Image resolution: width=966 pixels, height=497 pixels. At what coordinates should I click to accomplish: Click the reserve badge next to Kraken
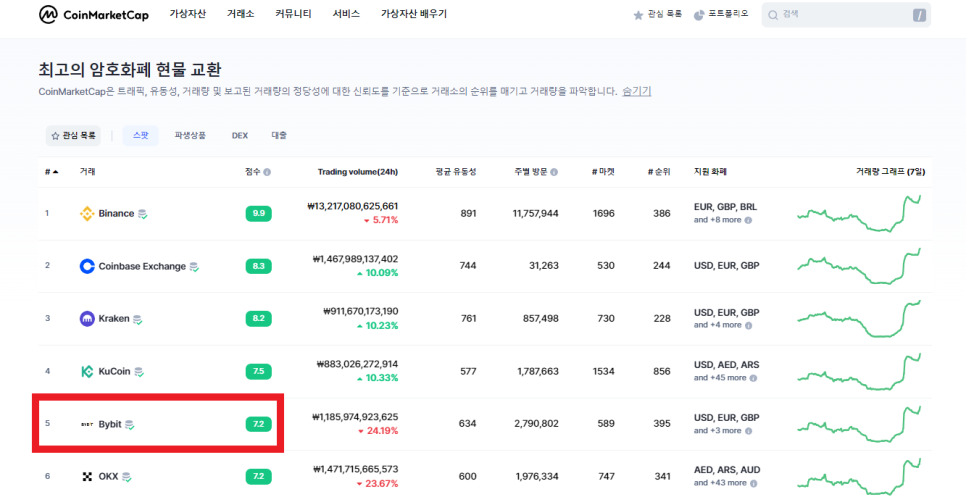coord(138,320)
